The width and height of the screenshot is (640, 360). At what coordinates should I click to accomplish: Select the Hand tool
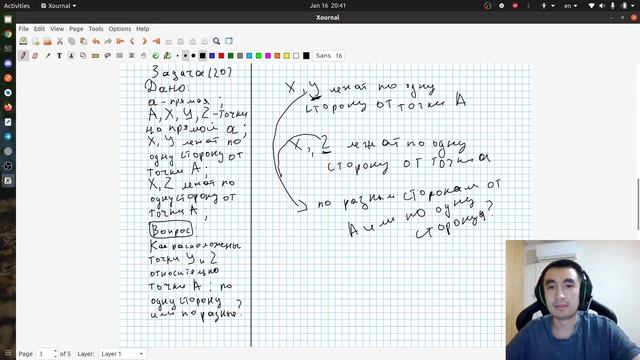coord(144,56)
